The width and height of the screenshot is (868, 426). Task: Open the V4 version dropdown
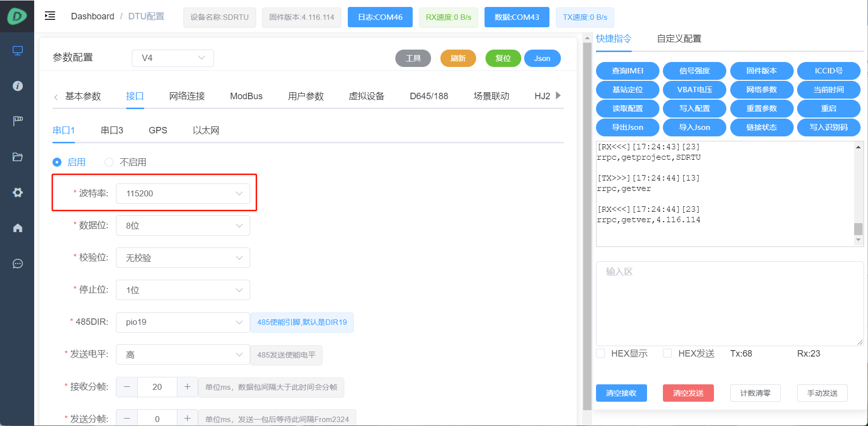(x=172, y=58)
